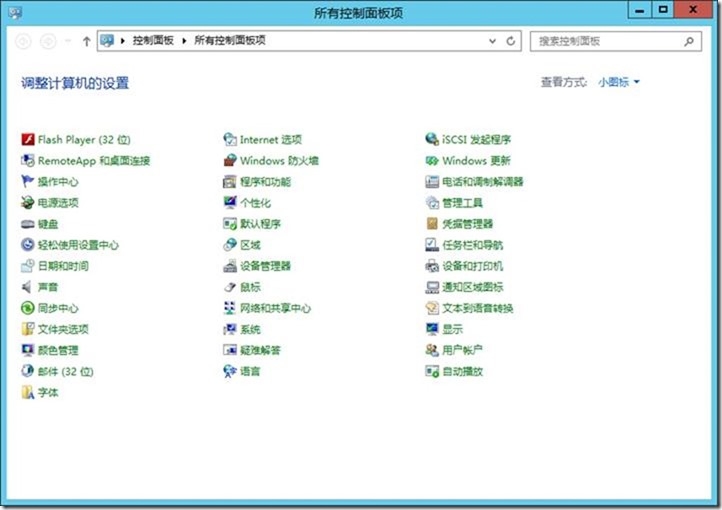Screen dimensions: 722x510
Task: Click the 自动播放 link
Action: 462,371
